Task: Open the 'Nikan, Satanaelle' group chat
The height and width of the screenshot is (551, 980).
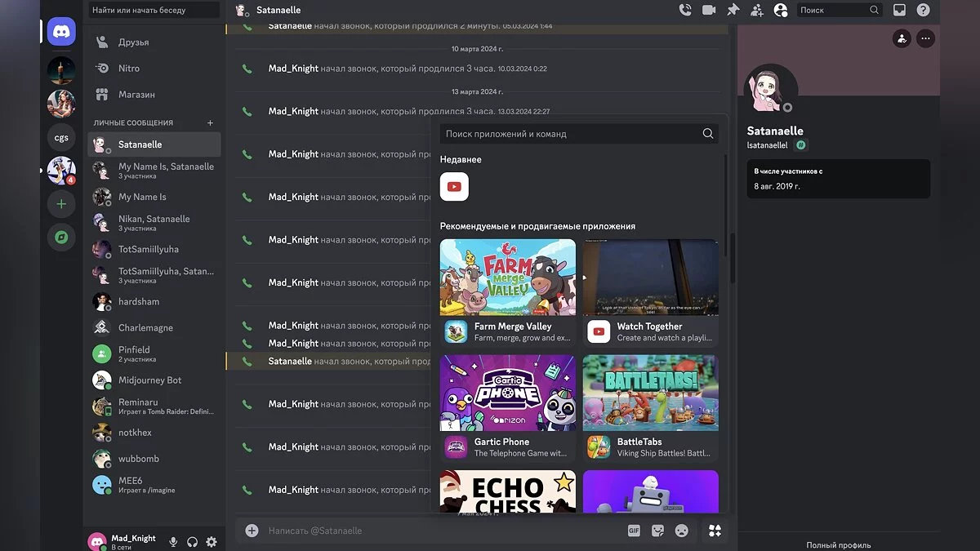Action: 154,223
